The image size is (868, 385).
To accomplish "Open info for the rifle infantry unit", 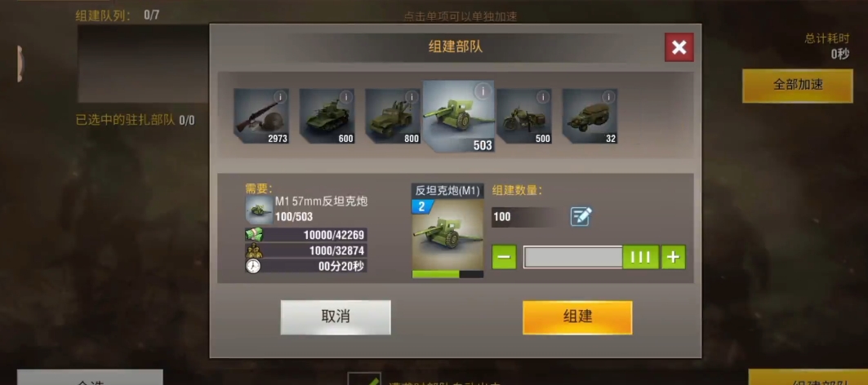I will click(280, 97).
